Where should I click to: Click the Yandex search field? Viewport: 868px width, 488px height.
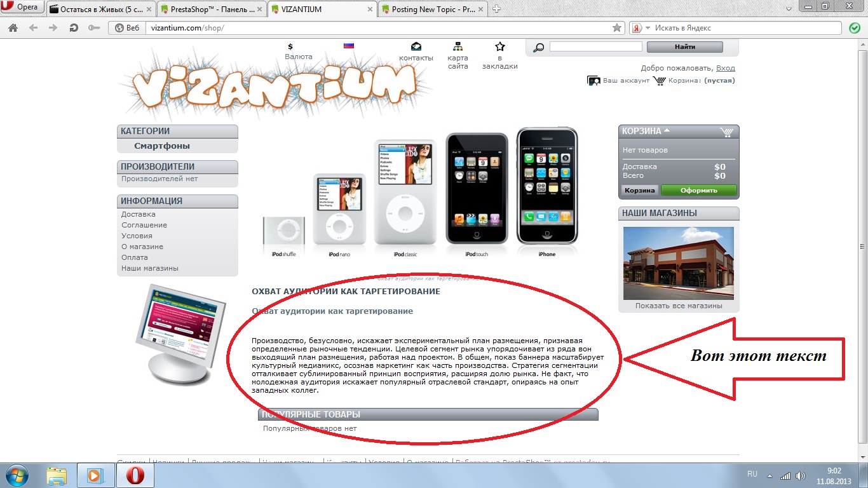pos(747,28)
